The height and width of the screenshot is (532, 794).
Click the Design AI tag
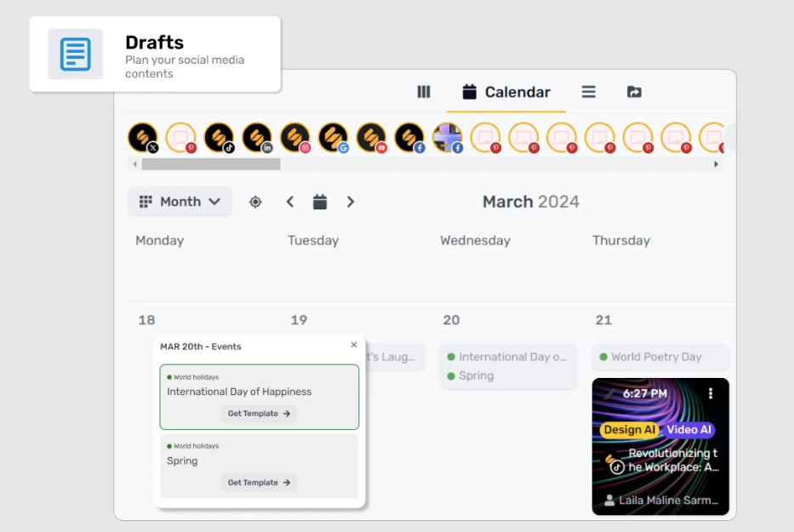[x=629, y=430]
